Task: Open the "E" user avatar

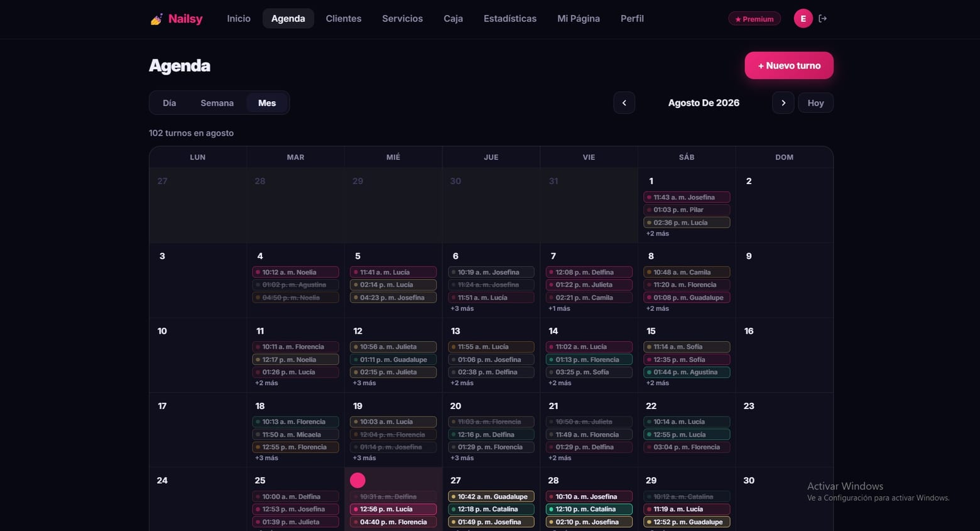Action: pyautogui.click(x=803, y=19)
